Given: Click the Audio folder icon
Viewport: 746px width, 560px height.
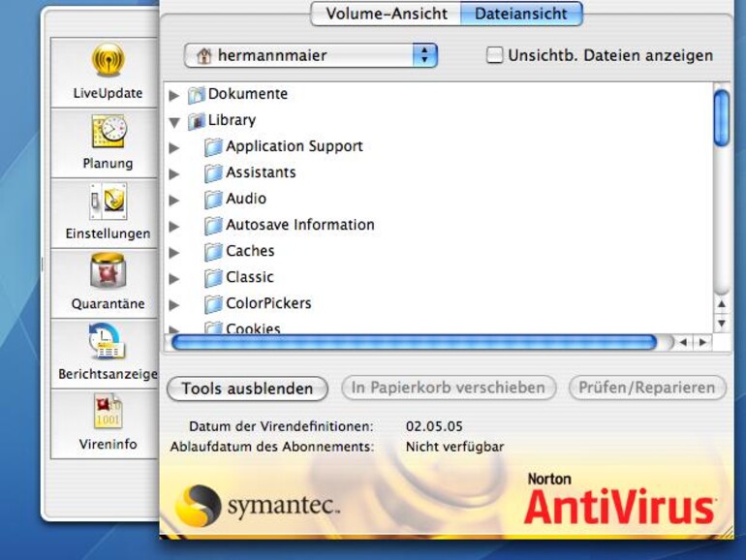Looking at the screenshot, I should pyautogui.click(x=213, y=200).
